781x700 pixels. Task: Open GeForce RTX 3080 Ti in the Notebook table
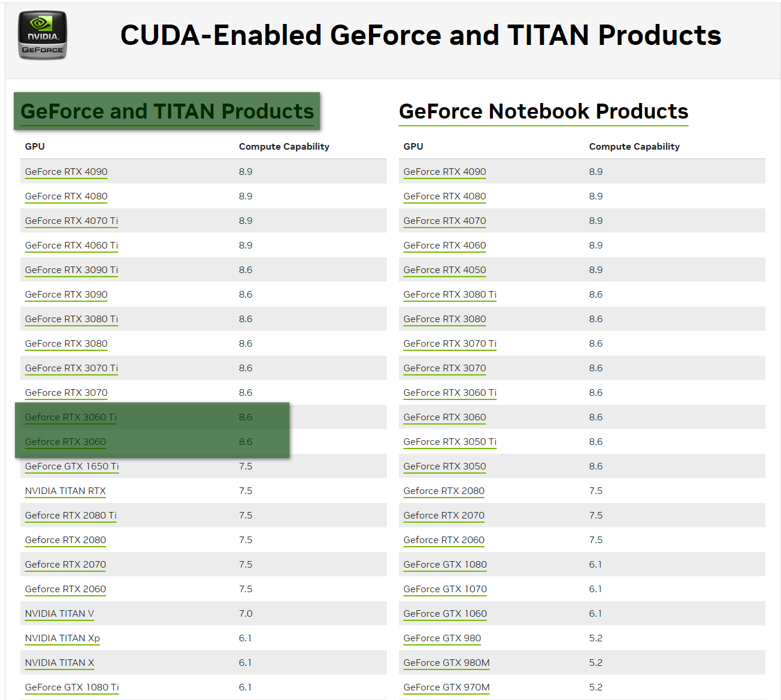tap(450, 295)
